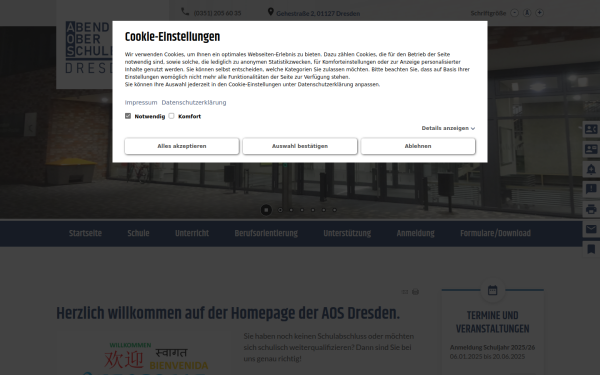
Task: Open the Startseite menu item
Action: click(x=85, y=233)
